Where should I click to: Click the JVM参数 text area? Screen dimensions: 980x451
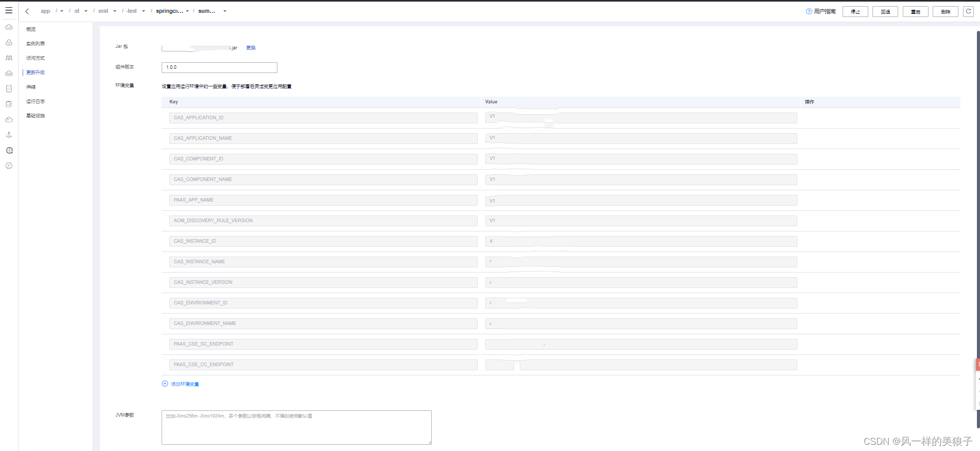click(296, 427)
